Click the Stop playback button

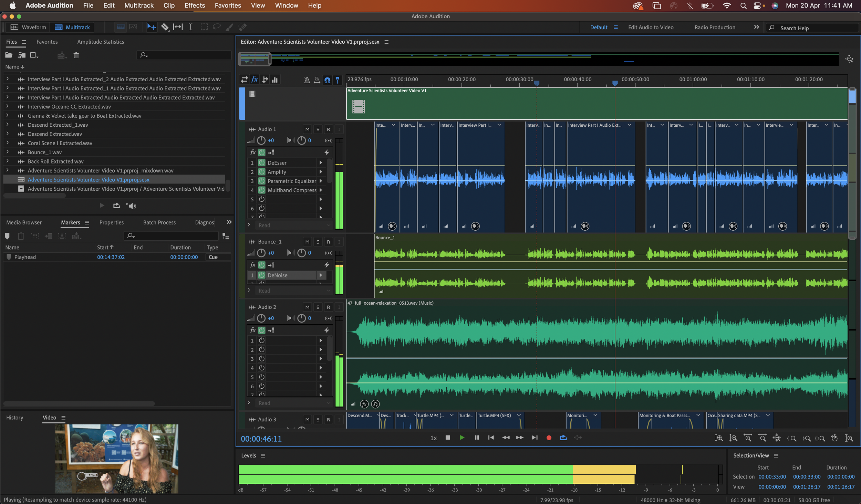[x=448, y=438]
